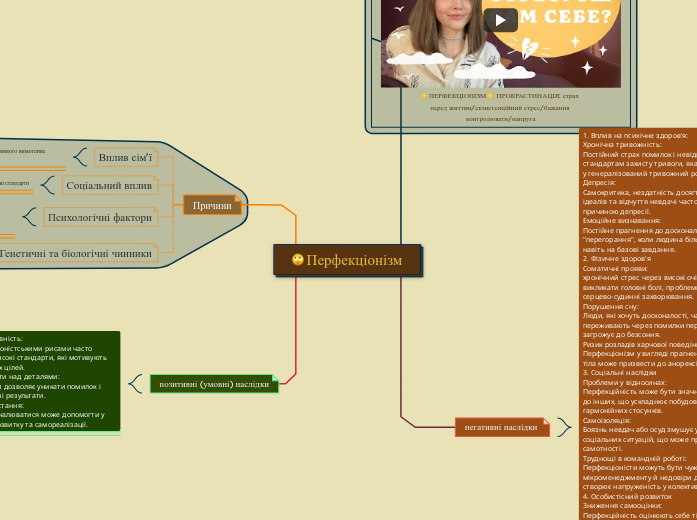The height and width of the screenshot is (520, 697).
Task: Select the Причини node
Action: [x=212, y=205]
